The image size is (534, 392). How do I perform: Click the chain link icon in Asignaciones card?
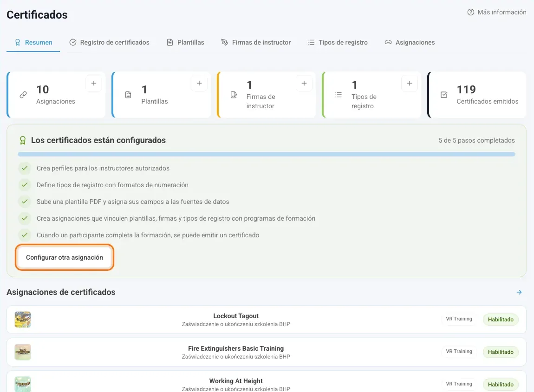tap(23, 95)
